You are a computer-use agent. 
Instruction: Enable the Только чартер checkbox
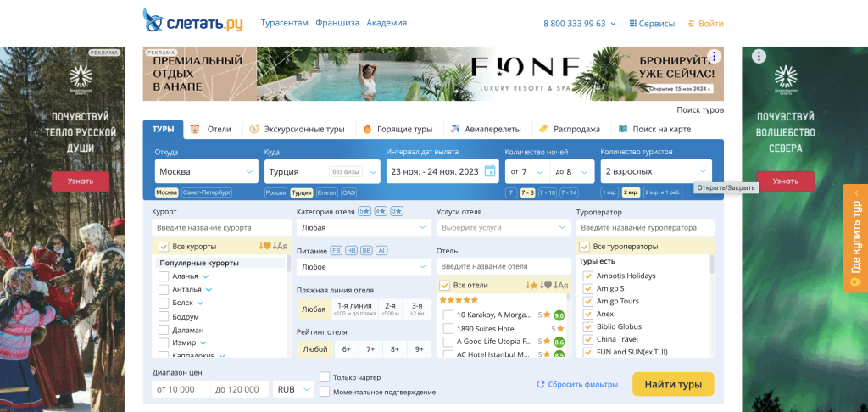click(x=325, y=377)
